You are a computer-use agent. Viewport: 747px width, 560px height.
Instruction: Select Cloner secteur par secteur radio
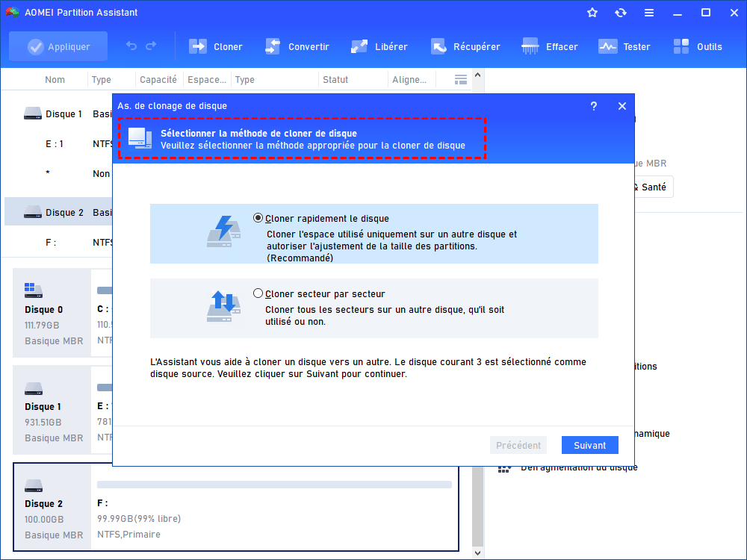[x=258, y=293]
